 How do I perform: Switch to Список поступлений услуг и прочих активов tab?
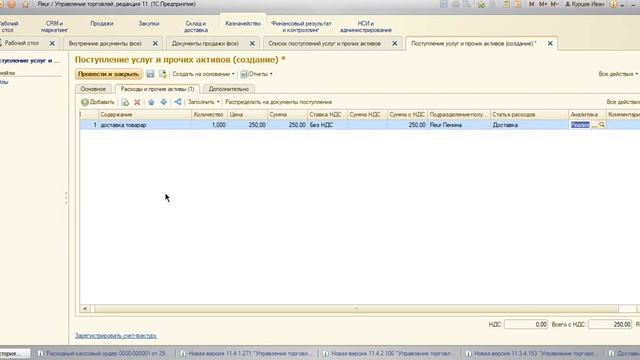tap(324, 43)
